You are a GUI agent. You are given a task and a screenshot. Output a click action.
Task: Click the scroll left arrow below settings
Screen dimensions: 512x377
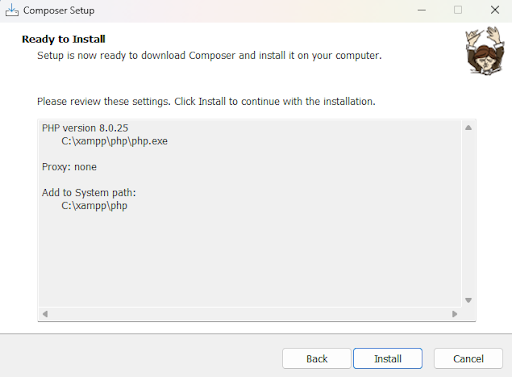[45, 314]
